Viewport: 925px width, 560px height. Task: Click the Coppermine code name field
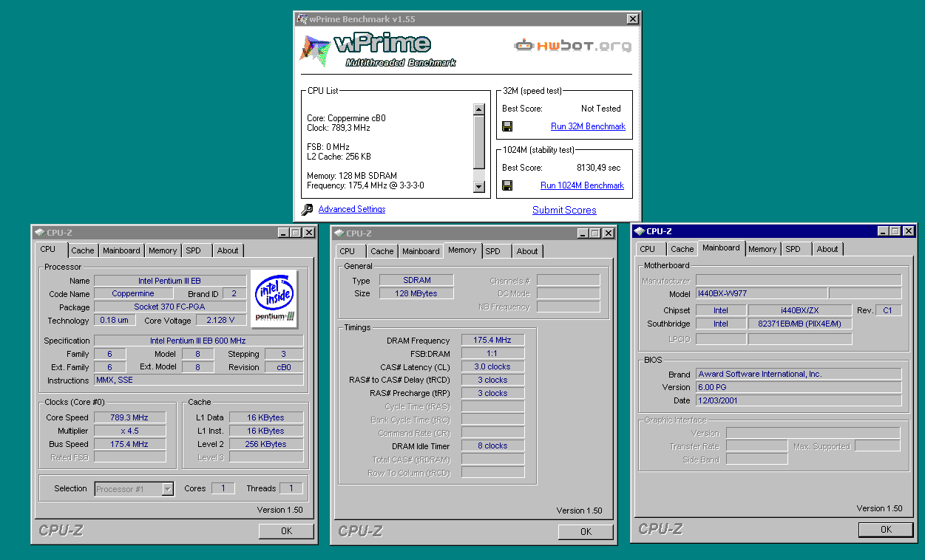133,294
